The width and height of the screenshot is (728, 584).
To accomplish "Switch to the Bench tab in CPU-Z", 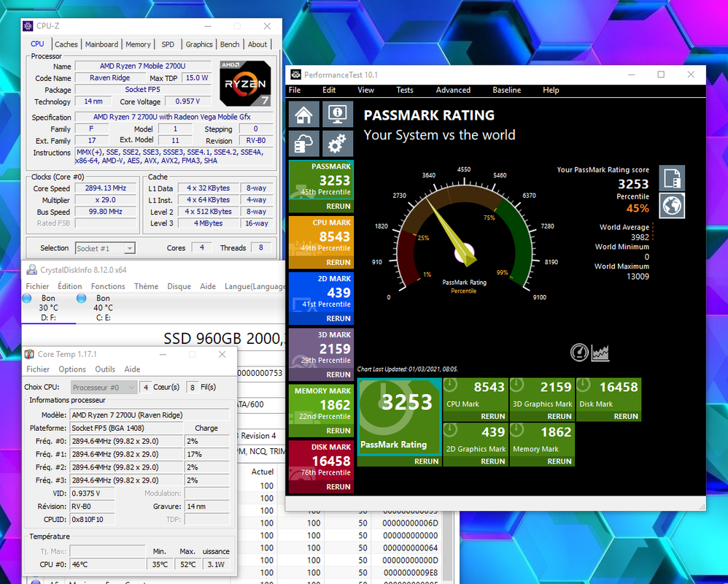I will tap(230, 45).
